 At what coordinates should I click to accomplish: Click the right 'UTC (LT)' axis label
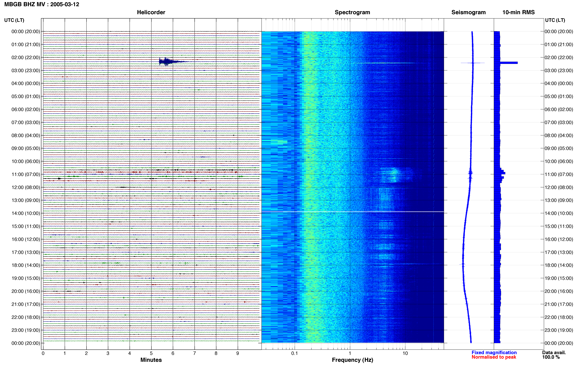point(555,20)
